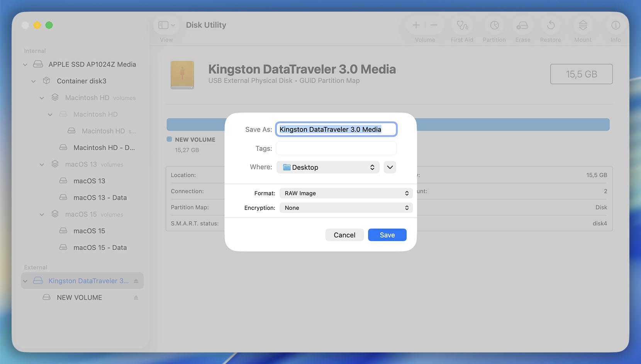Collapse the Kingston DataTraveler sidebar entry

pyautogui.click(x=25, y=281)
